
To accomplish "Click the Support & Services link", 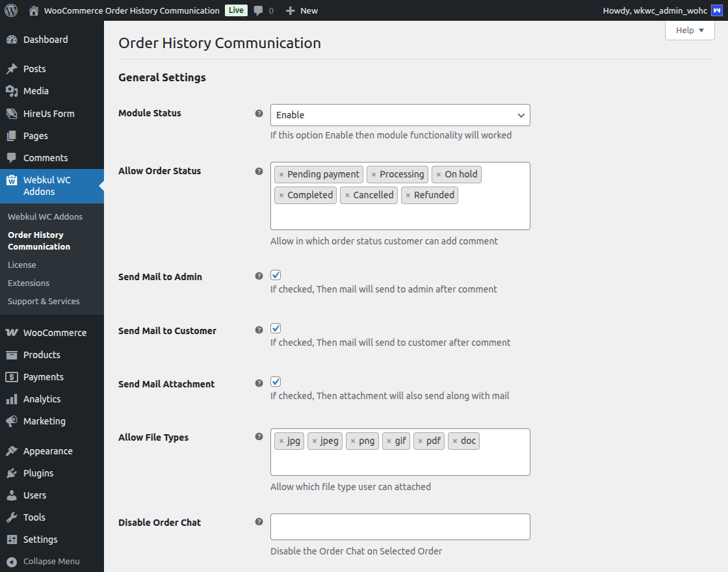I will [44, 301].
